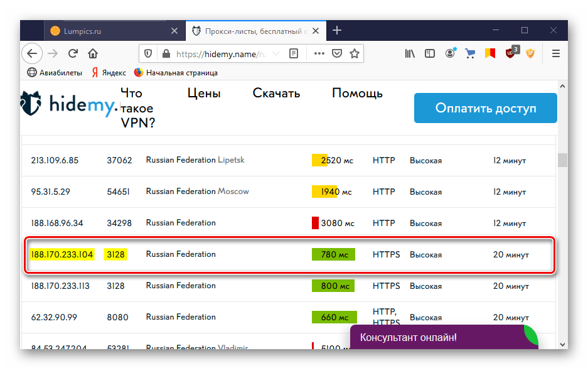Open the shopping cart extension icon
Screen dimensions: 588x373
click(x=469, y=54)
